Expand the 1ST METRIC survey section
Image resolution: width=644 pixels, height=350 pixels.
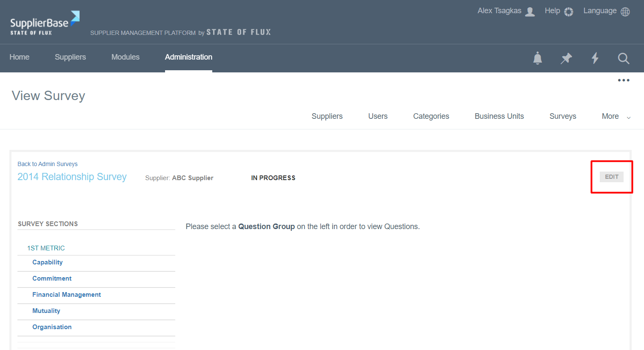[x=46, y=248]
